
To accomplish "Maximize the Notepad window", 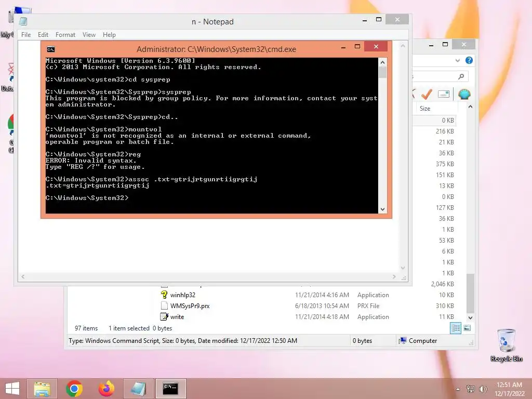I will pyautogui.click(x=379, y=20).
